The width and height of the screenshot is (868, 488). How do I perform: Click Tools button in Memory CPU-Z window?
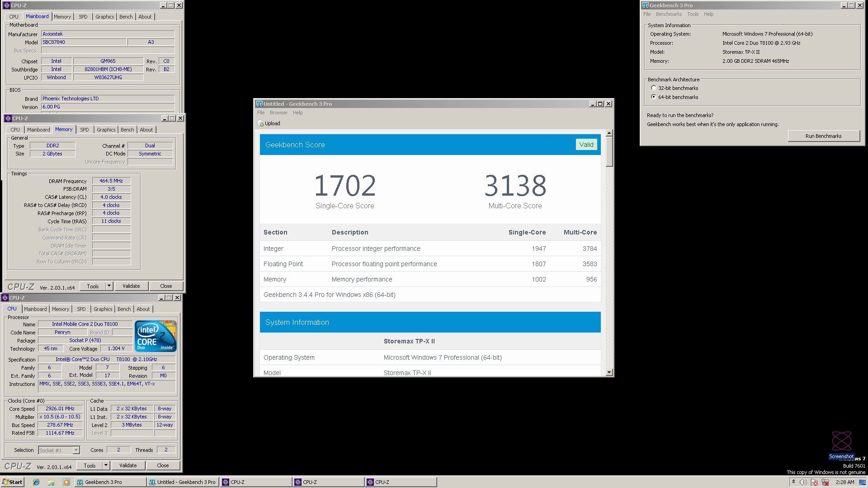click(x=93, y=286)
